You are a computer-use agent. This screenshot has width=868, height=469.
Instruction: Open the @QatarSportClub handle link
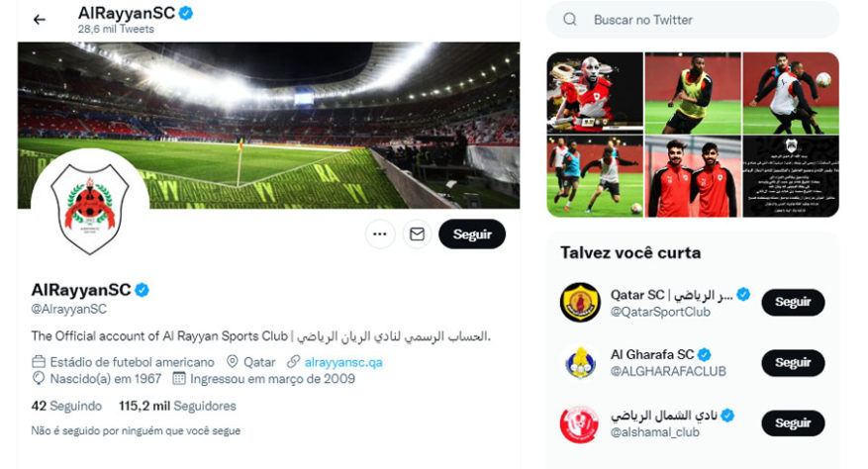click(660, 313)
